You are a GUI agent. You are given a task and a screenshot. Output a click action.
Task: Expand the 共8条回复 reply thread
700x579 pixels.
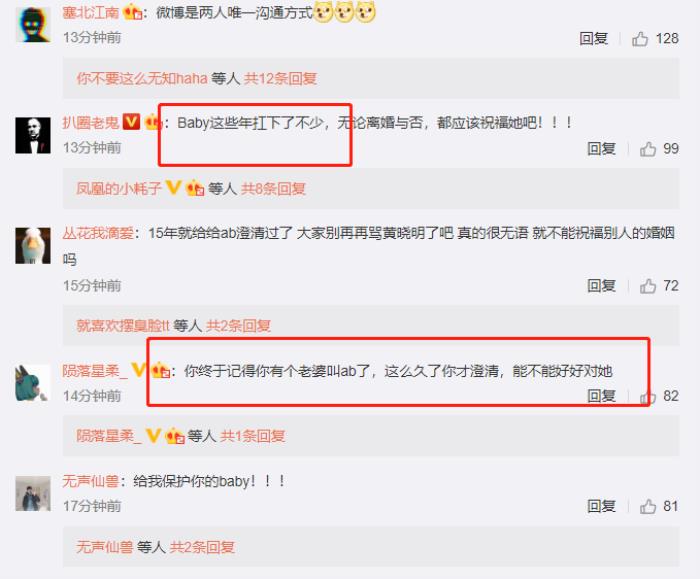(x=273, y=188)
